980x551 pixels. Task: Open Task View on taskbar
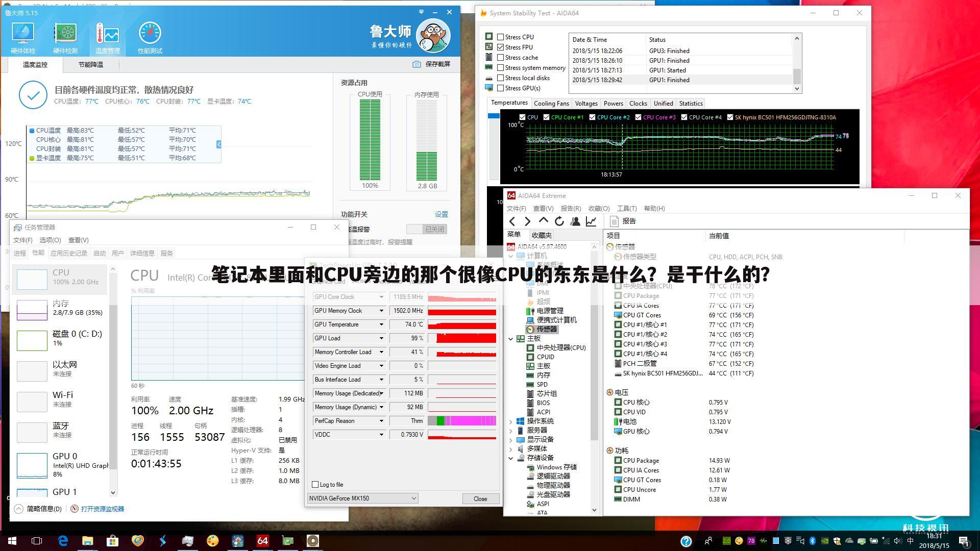pos(37,541)
